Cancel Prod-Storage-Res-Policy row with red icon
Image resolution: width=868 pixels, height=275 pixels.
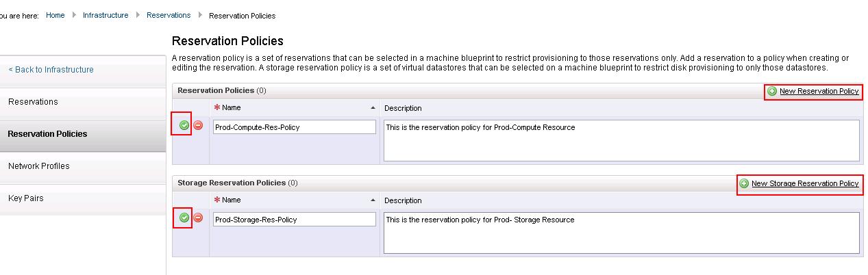point(198,218)
